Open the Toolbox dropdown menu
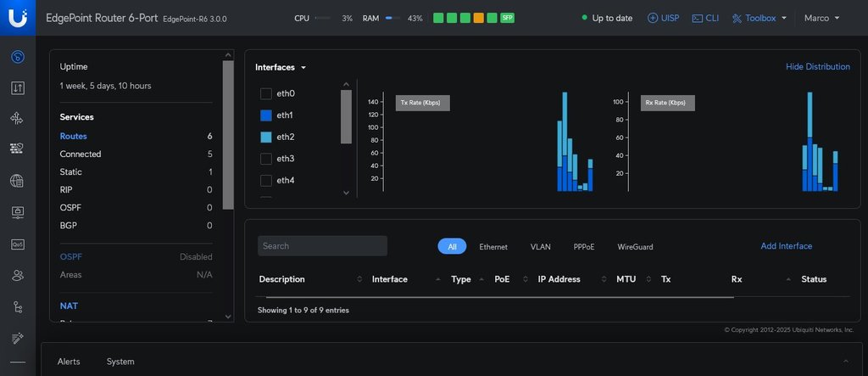 point(759,18)
